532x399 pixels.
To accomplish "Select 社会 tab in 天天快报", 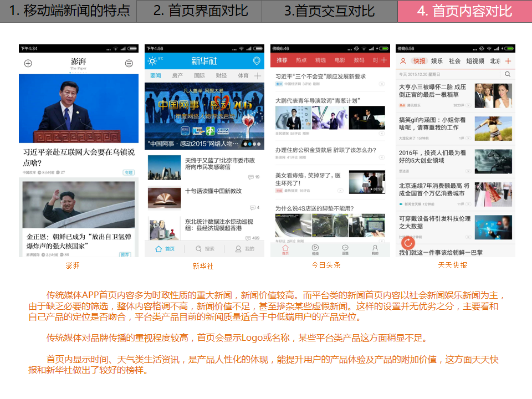I will point(454,61).
